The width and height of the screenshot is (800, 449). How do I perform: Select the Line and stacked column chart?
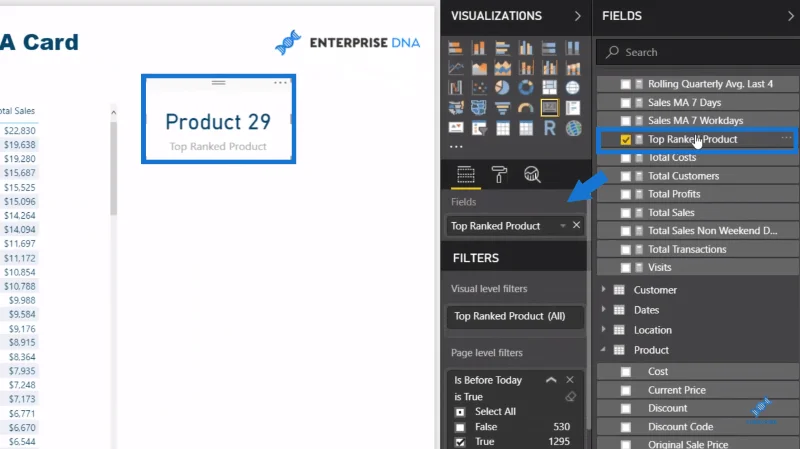526,68
